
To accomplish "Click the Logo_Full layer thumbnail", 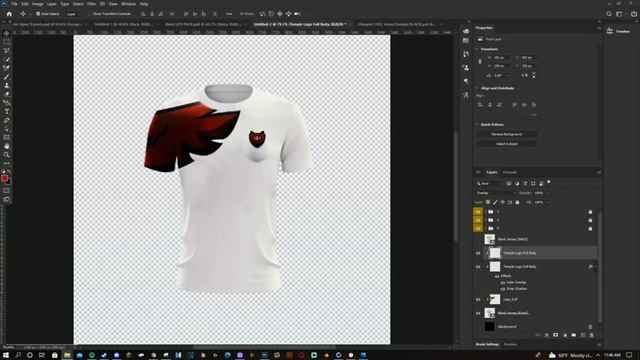I will [x=495, y=300].
